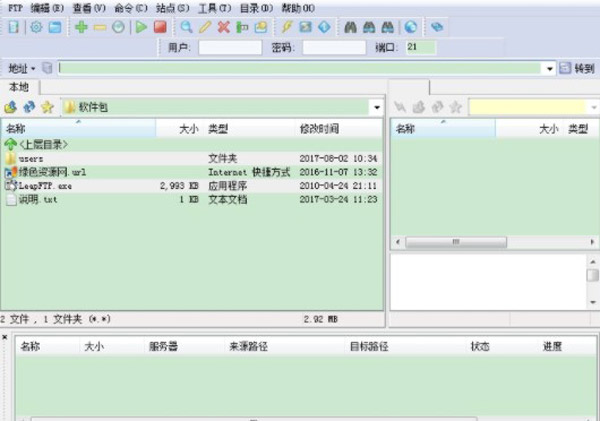Image resolution: width=600 pixels, height=421 pixels.
Task: Click into the address input bar
Action: click(x=300, y=69)
